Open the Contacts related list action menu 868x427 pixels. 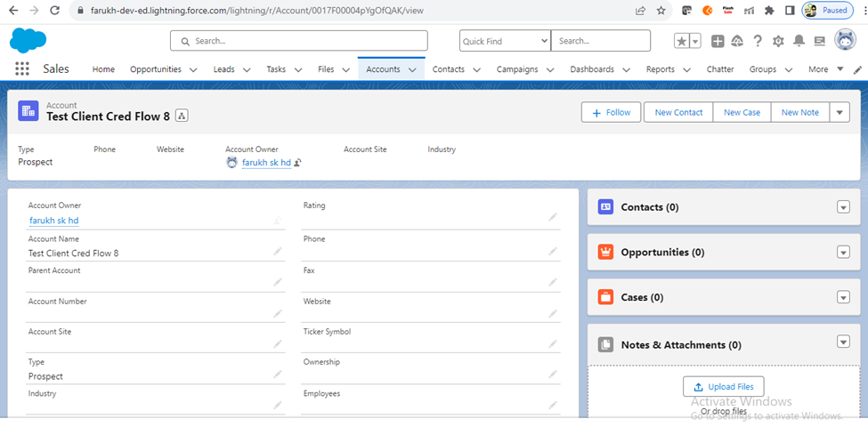(x=842, y=207)
